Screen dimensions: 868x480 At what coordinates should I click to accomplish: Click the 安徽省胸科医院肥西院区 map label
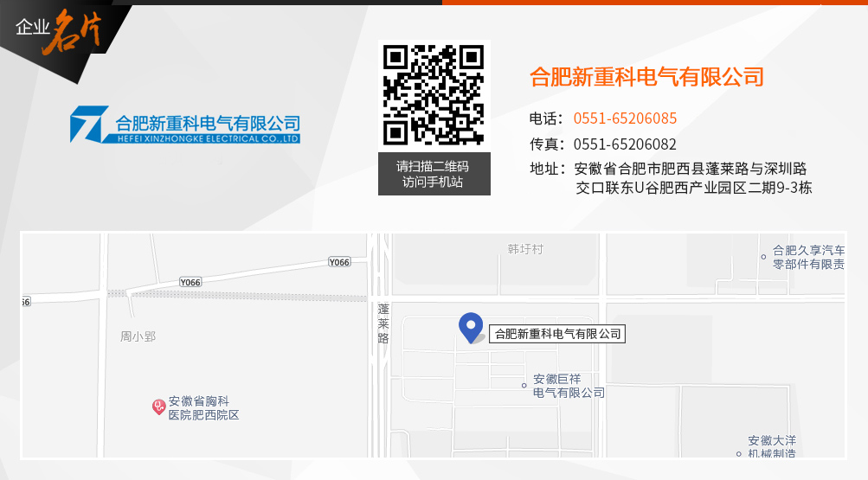[203, 408]
